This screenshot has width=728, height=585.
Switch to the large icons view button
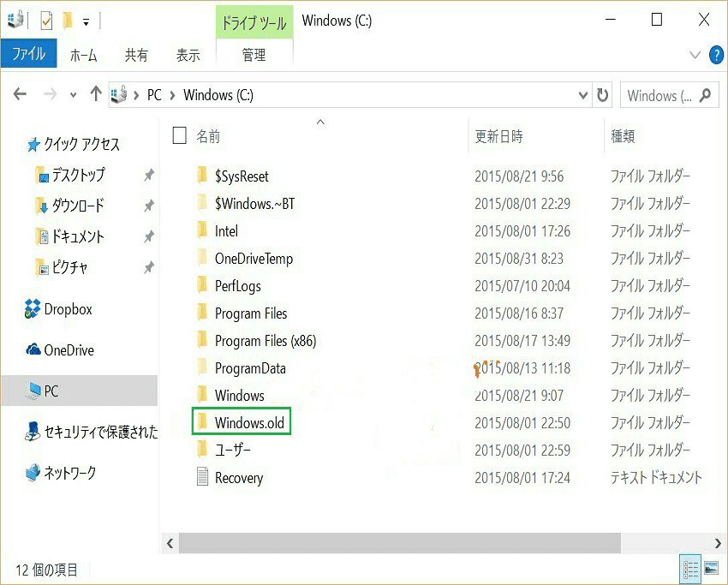711,568
